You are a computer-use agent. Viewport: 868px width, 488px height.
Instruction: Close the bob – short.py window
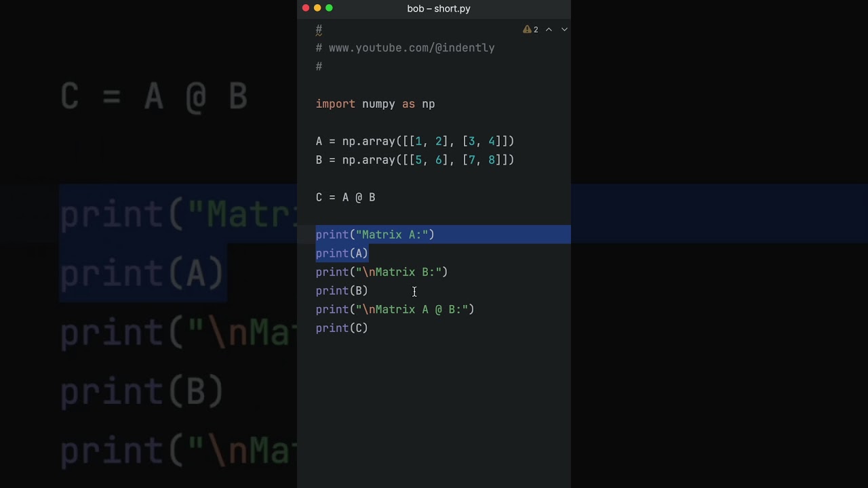[306, 8]
